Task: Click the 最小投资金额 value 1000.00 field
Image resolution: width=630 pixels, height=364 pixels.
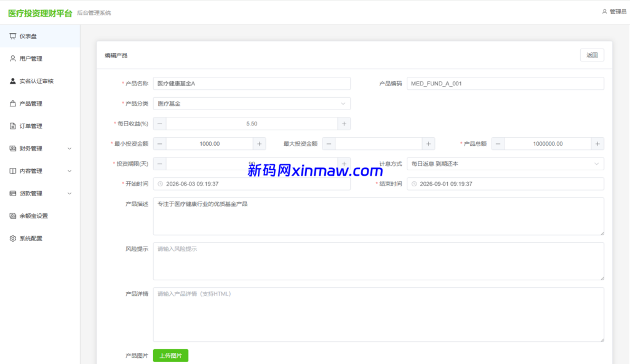Action: [x=210, y=144]
